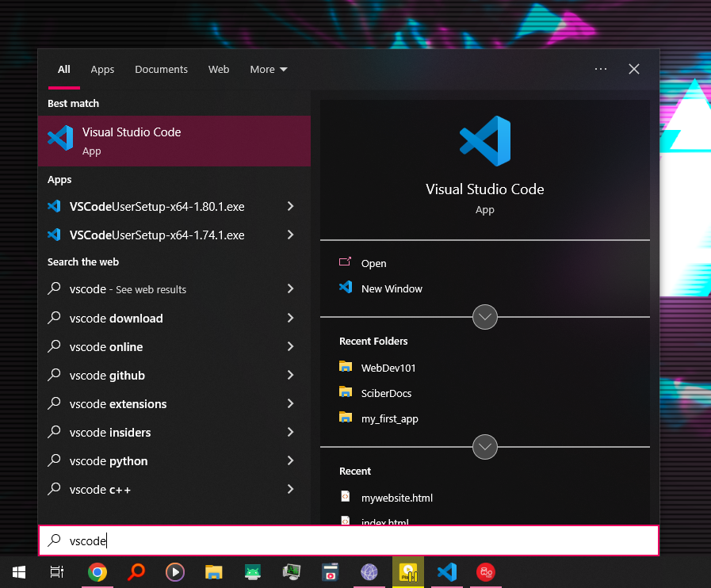Open the purple globe app in taskbar

pos(369,572)
